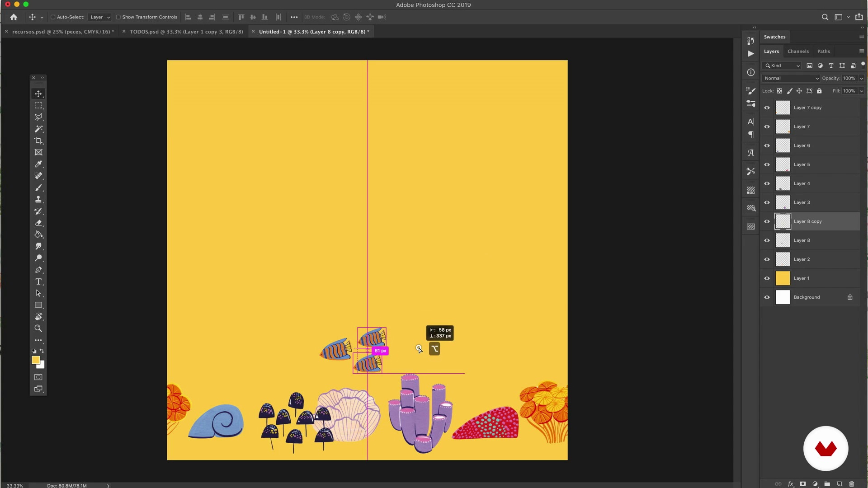Screen dimensions: 868x488
Task: Enable the Auto-Select checkbox
Action: (x=53, y=17)
